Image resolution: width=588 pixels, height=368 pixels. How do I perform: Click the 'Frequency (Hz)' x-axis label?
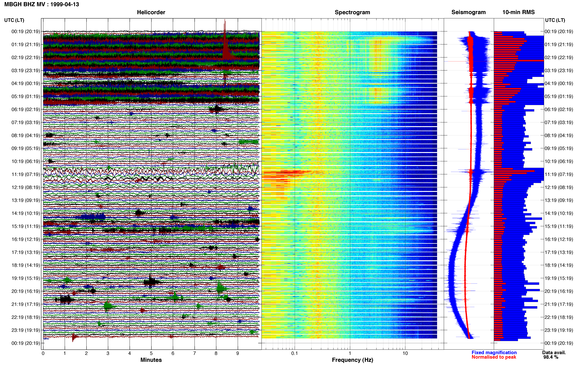point(352,360)
